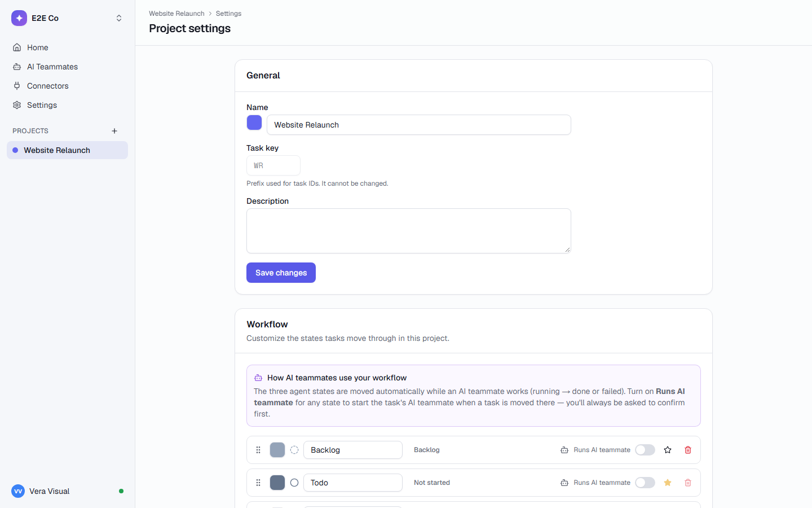812x508 pixels.
Task: Click the Save changes button
Action: coord(281,273)
